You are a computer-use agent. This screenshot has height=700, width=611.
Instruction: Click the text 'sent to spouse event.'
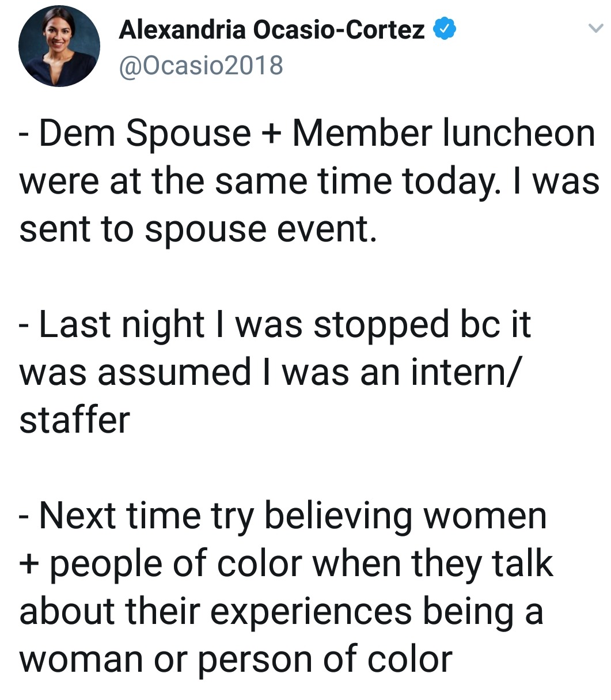tap(198, 230)
